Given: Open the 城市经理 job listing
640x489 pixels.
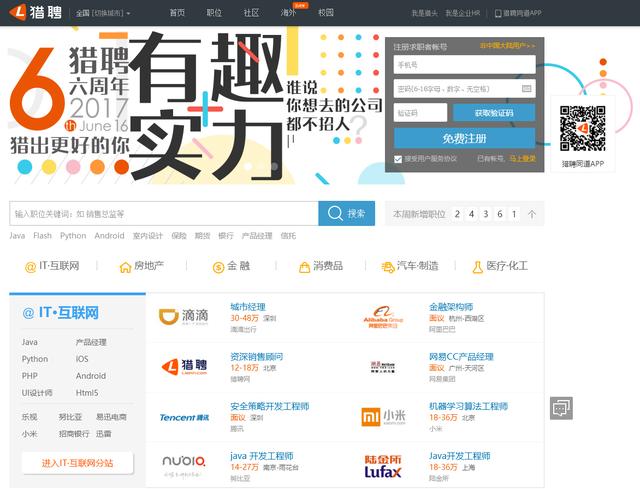Looking at the screenshot, I should coord(248,307).
